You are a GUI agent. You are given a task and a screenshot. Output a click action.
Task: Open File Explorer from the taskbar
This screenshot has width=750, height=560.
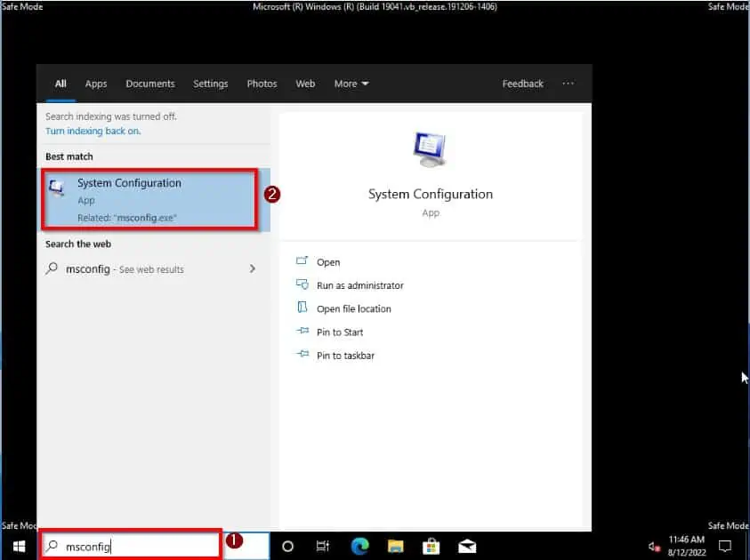[396, 546]
